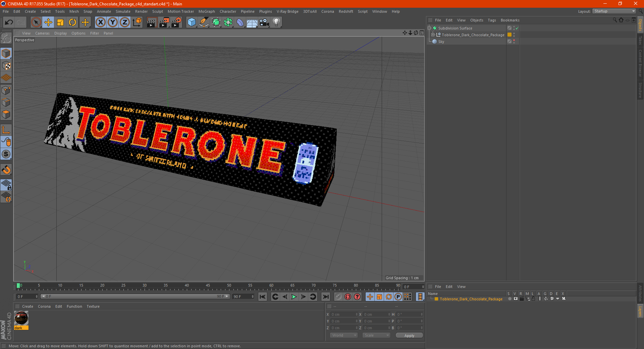Open the Spline pen tool
This screenshot has height=349, width=644.
click(204, 22)
